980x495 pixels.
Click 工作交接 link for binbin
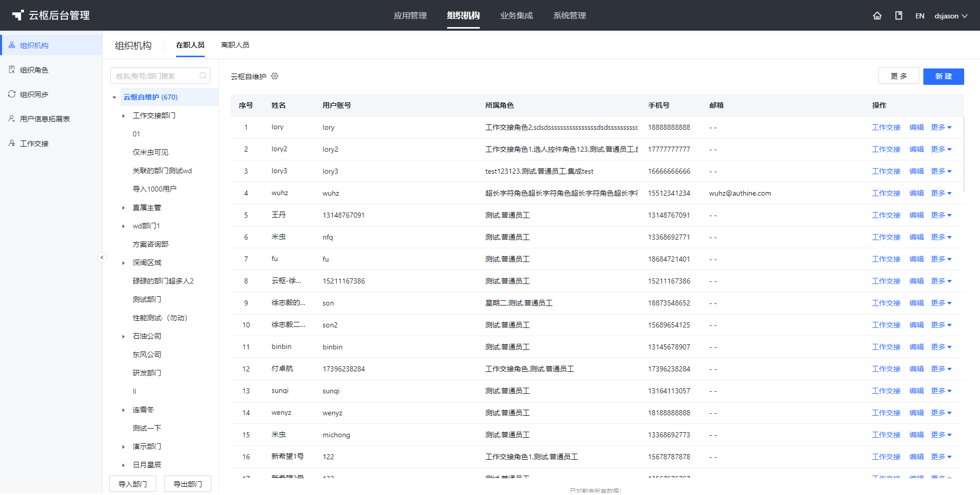886,347
